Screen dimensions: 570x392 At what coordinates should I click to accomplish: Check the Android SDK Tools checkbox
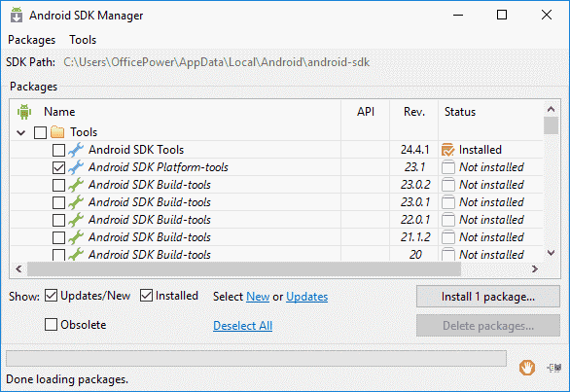tap(58, 150)
